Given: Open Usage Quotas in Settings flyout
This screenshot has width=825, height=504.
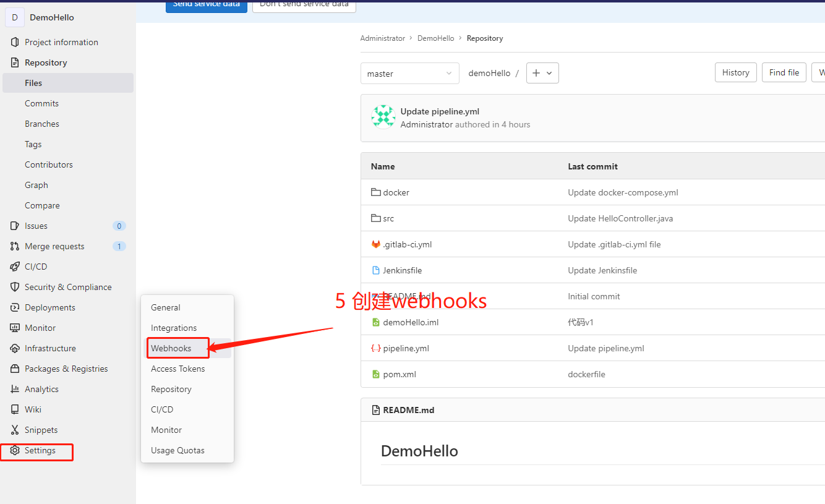Looking at the screenshot, I should (x=177, y=450).
